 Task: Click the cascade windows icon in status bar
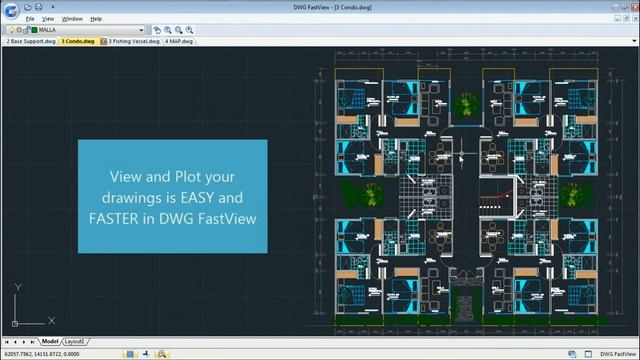(572, 354)
